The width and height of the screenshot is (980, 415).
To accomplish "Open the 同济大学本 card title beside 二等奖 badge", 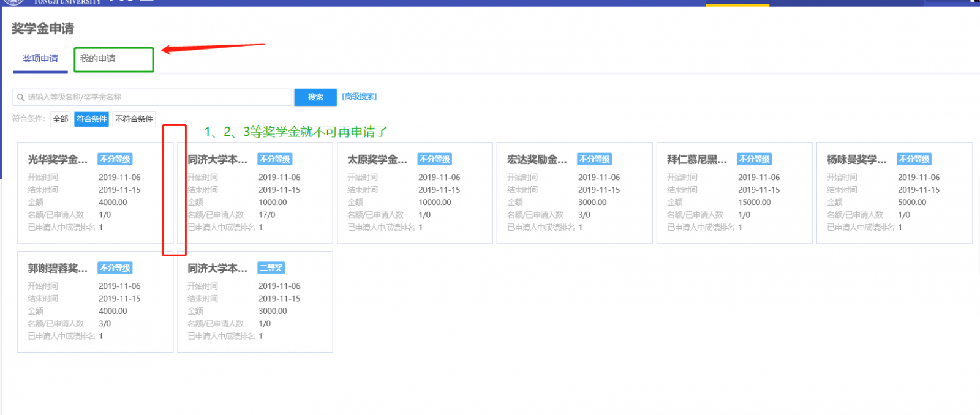I will click(217, 269).
